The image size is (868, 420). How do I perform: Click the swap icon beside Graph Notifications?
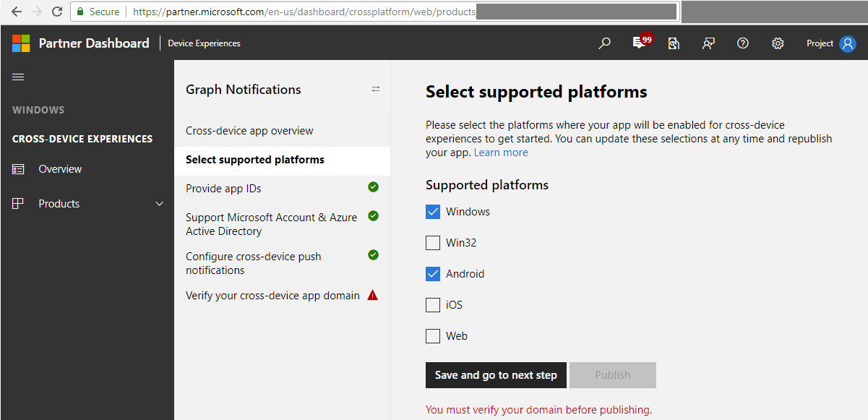376,89
